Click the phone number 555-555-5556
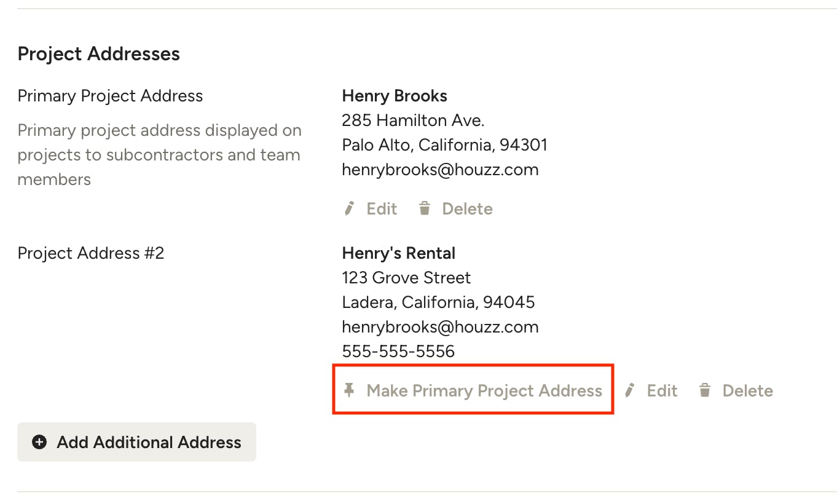The height and width of the screenshot is (504, 837). pos(398,352)
